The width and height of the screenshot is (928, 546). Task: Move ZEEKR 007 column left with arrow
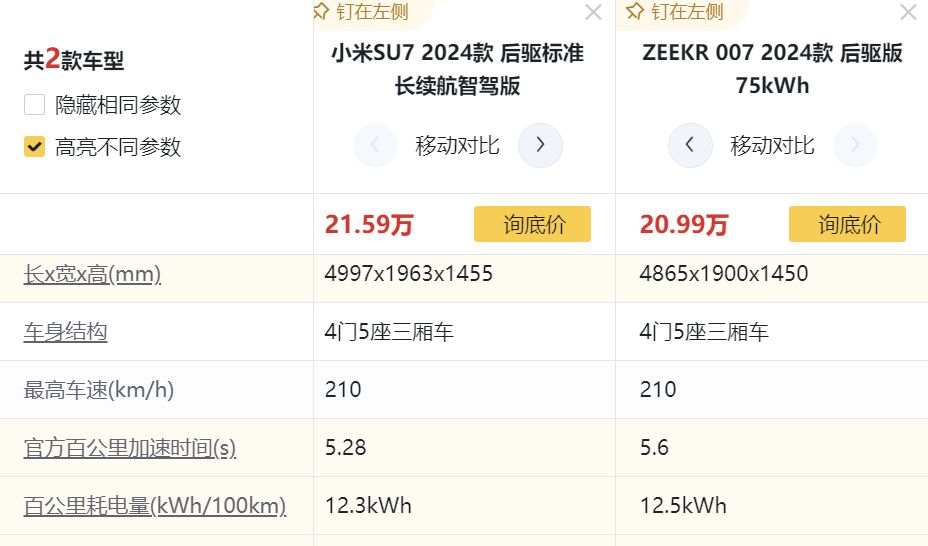tap(690, 145)
